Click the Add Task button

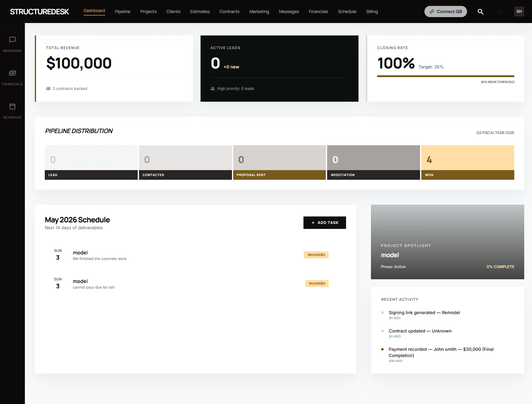click(x=325, y=223)
